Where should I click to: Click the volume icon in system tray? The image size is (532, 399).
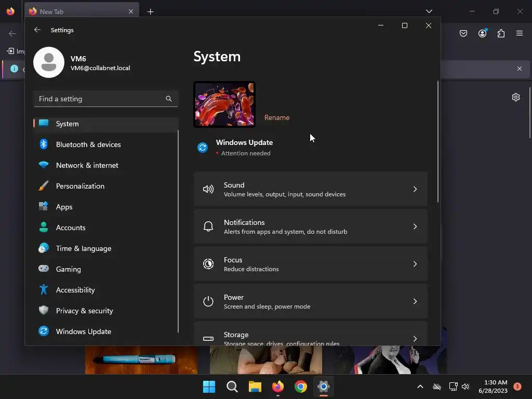[x=465, y=387]
